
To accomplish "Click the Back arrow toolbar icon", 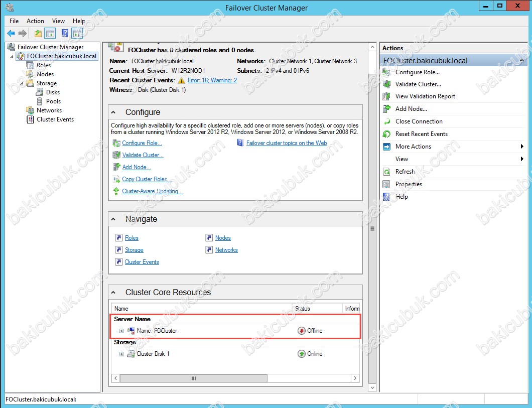I will 11,33.
